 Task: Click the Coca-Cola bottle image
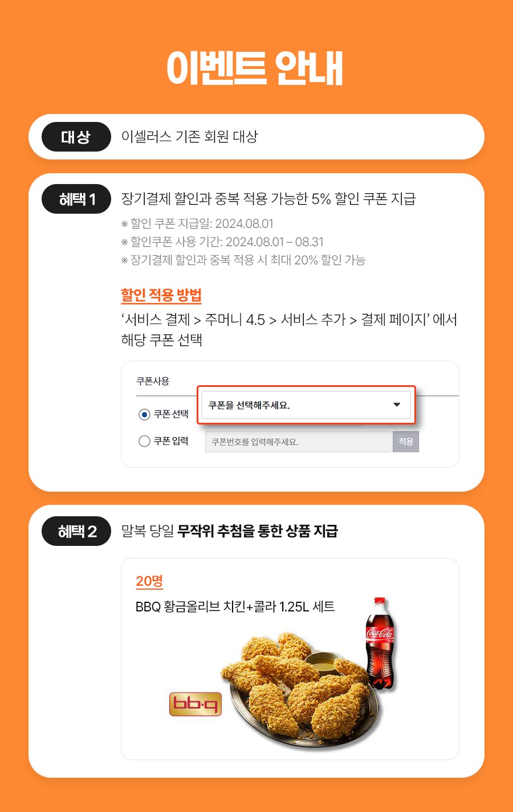380,643
